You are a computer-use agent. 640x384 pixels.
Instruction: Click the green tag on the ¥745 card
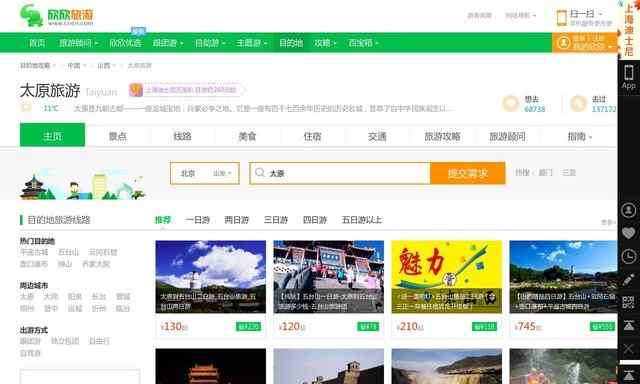(x=602, y=326)
